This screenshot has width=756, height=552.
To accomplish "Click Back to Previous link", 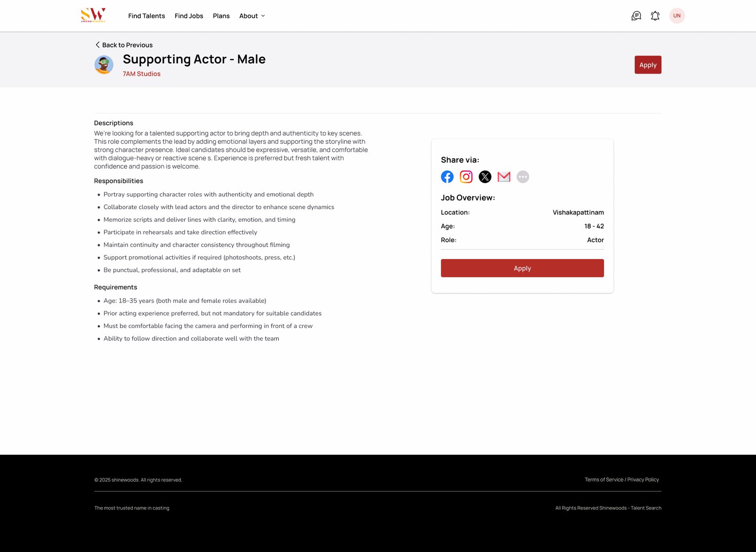I will (x=124, y=45).
